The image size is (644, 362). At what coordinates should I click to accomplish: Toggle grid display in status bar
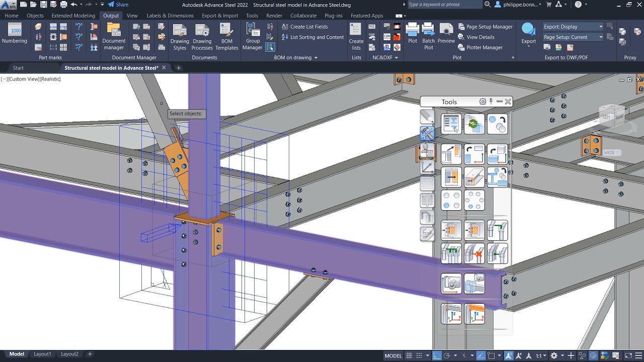coord(409,355)
